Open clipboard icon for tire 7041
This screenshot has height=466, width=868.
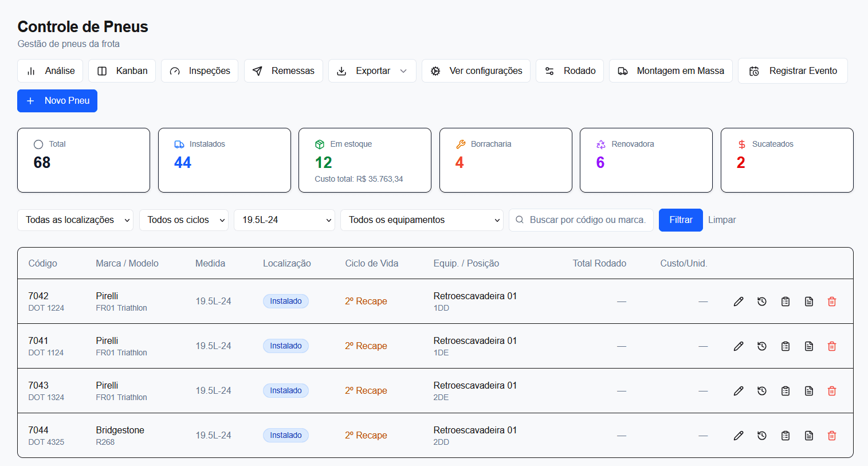click(785, 346)
